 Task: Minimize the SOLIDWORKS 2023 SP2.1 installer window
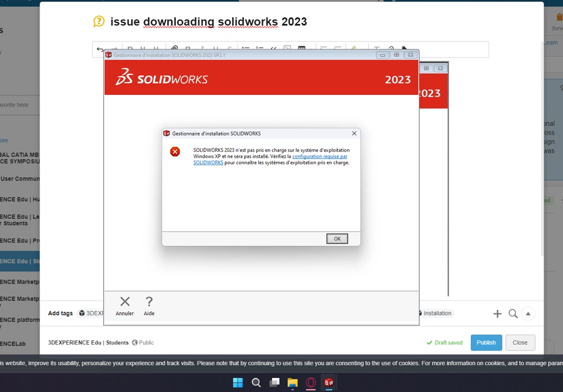382,55
